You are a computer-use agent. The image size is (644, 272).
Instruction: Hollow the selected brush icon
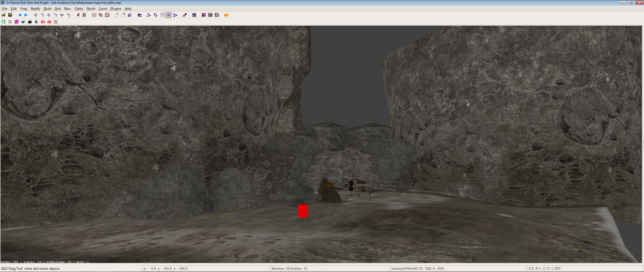[107, 15]
